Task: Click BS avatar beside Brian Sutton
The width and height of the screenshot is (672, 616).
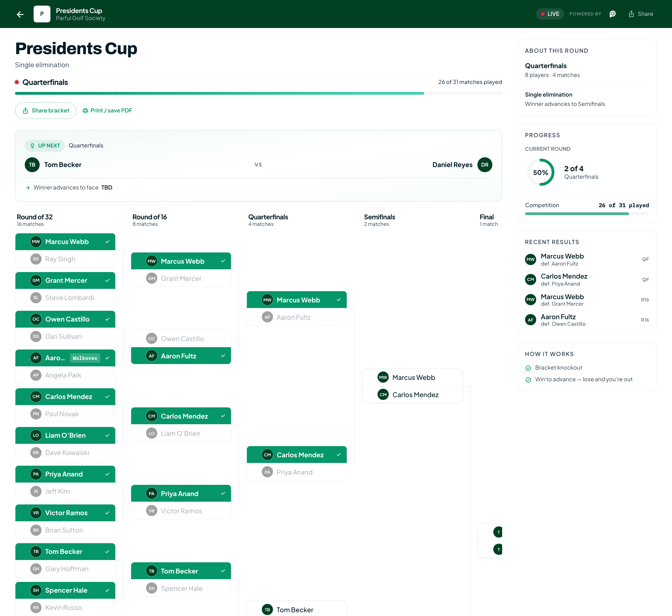Action: [x=36, y=530]
